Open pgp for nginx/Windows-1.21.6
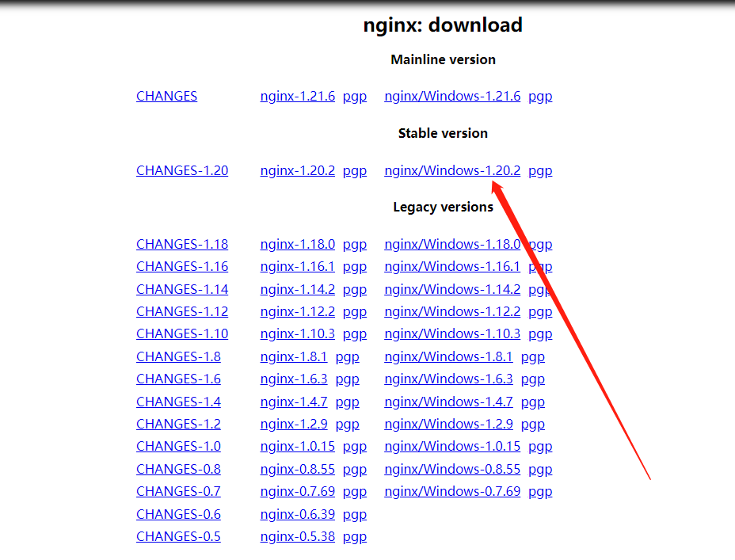The image size is (735, 560). [x=540, y=97]
